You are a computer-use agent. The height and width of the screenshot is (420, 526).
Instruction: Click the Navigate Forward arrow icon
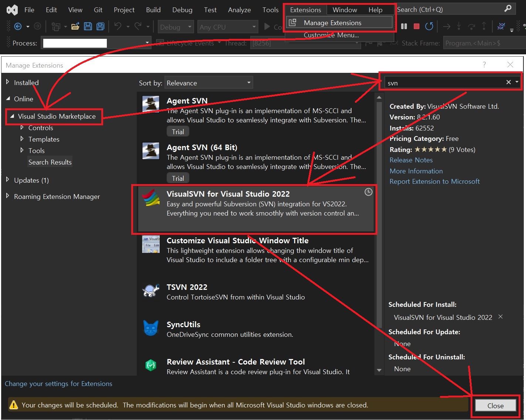coord(37,27)
